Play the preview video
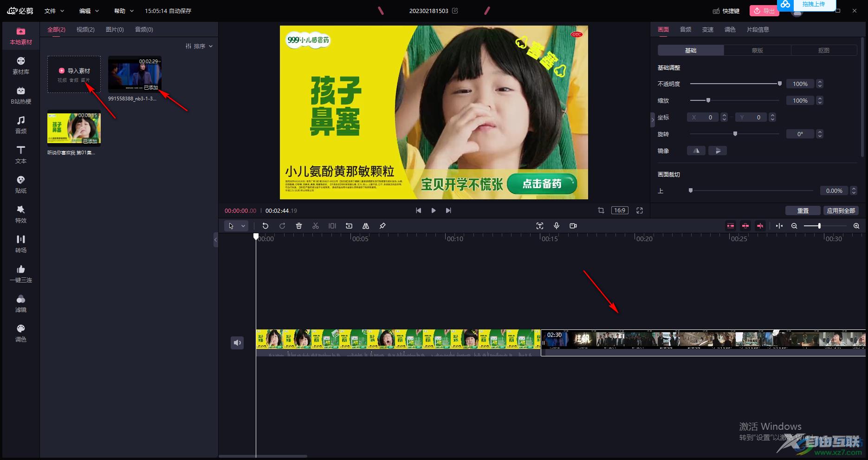 [x=434, y=210]
